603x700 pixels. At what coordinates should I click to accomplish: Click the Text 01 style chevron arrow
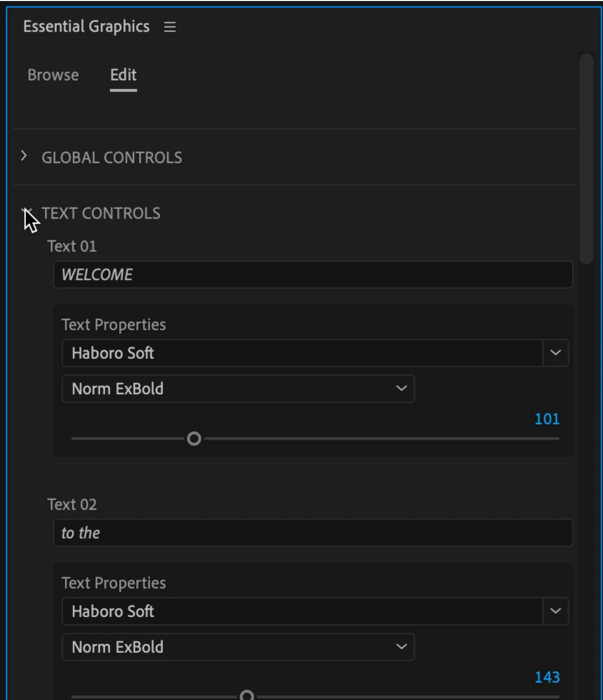[401, 389]
